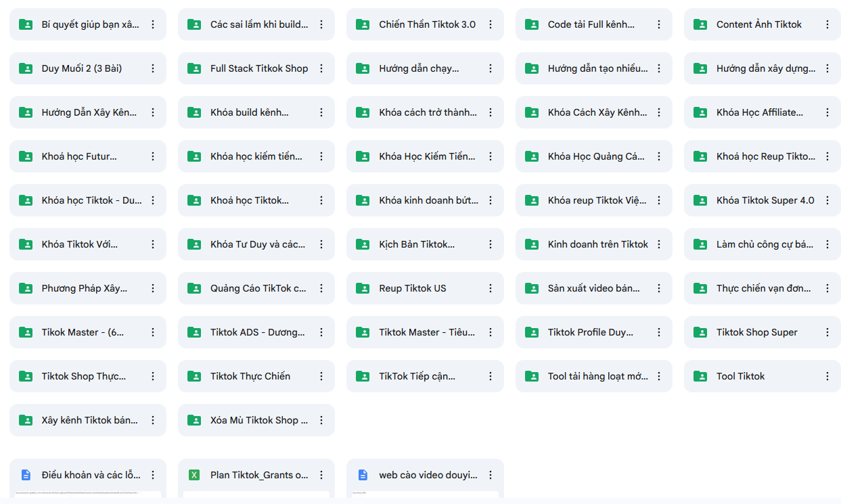841x504 pixels.
Task: Select folder Khóa Tiktok Với...
Action: (88, 244)
